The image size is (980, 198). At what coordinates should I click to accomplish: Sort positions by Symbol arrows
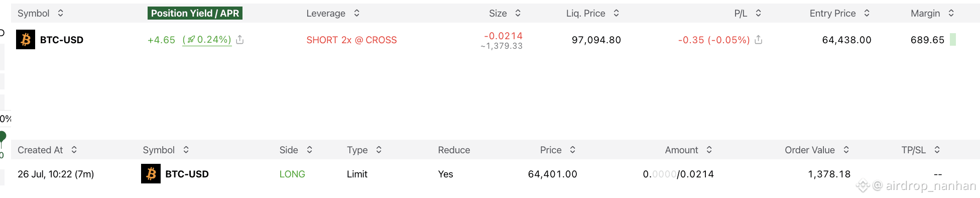[x=61, y=13]
